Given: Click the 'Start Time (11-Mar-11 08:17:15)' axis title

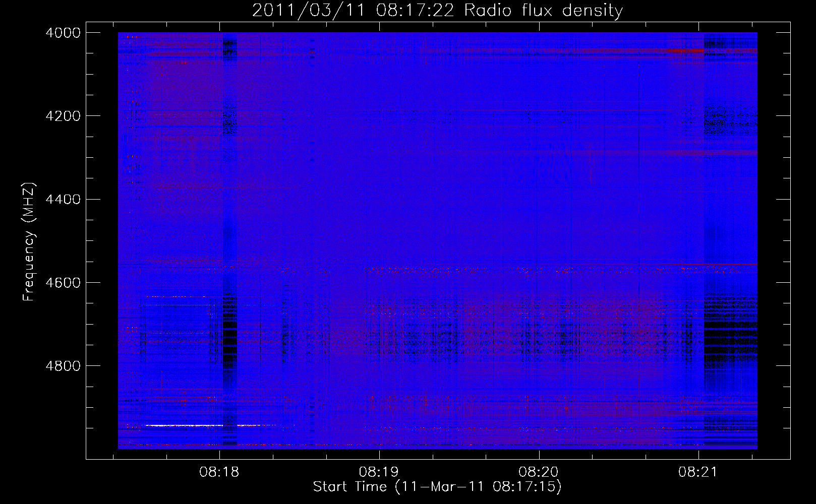Looking at the screenshot, I should 437,487.
